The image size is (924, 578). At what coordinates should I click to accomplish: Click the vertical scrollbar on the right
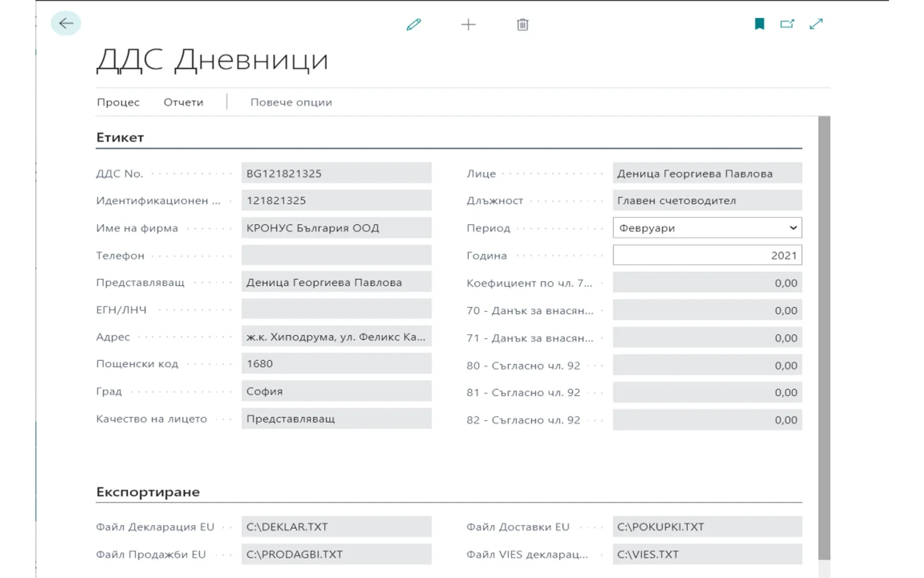[x=824, y=338]
